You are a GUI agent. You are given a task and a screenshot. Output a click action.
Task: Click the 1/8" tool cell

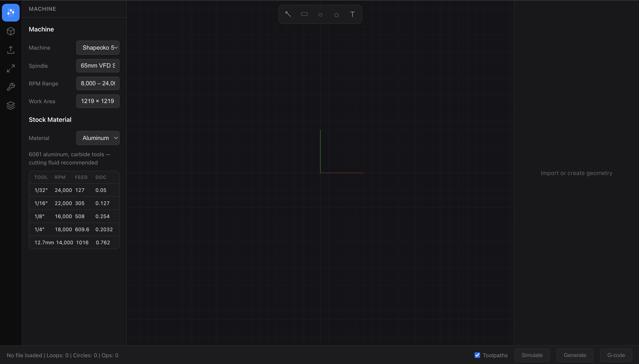(40, 216)
